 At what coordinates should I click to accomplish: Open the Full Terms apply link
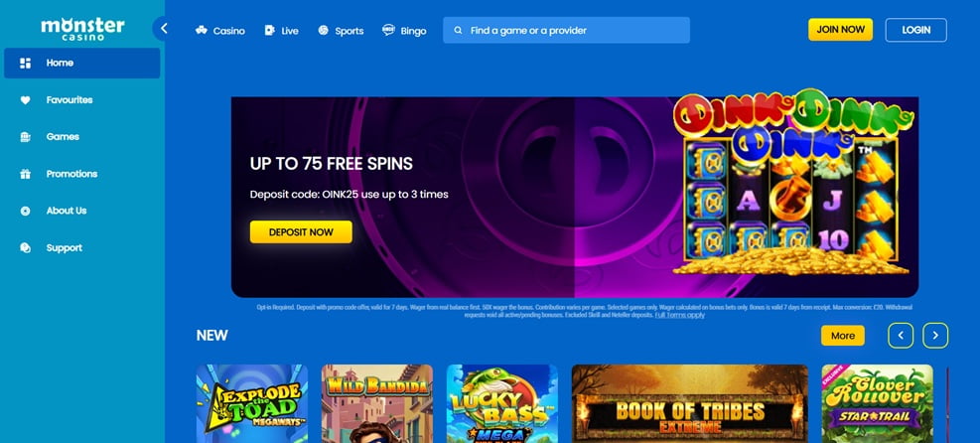point(679,315)
